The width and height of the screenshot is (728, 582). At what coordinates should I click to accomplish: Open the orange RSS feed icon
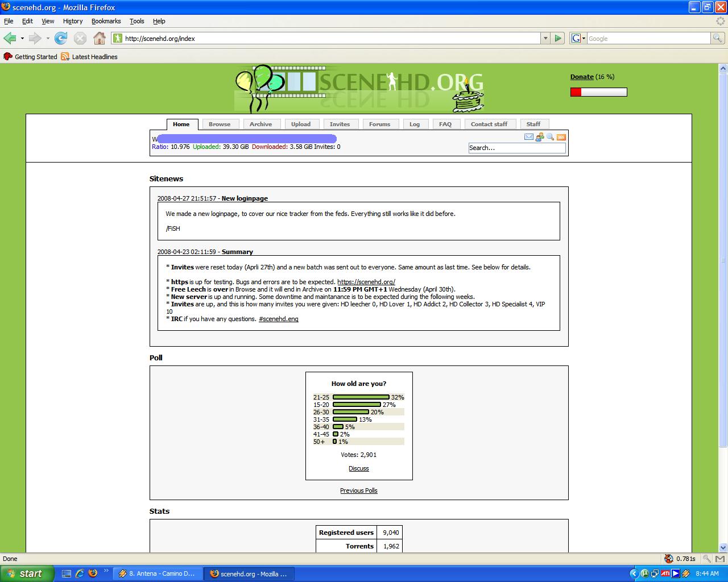pyautogui.click(x=561, y=137)
